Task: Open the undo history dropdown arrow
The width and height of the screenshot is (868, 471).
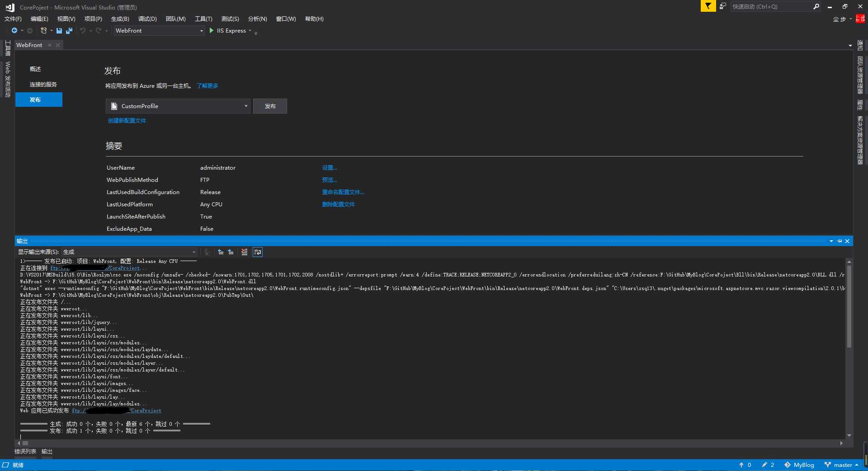Action: [90, 30]
